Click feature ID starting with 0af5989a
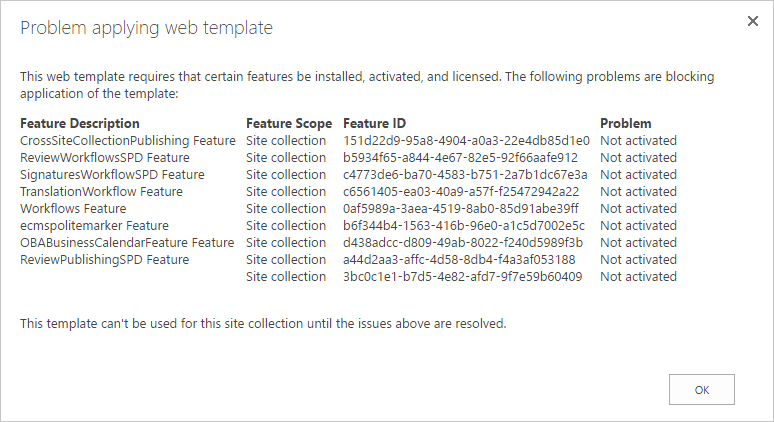 (460, 209)
